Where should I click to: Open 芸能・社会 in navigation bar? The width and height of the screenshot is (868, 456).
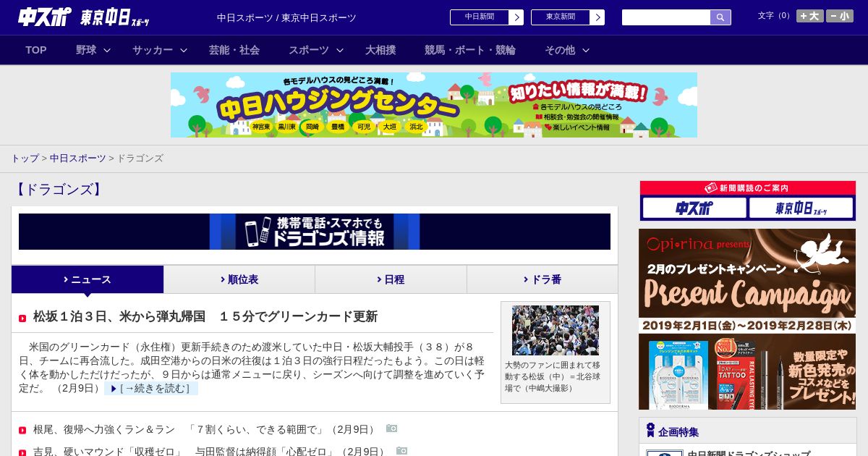click(234, 50)
